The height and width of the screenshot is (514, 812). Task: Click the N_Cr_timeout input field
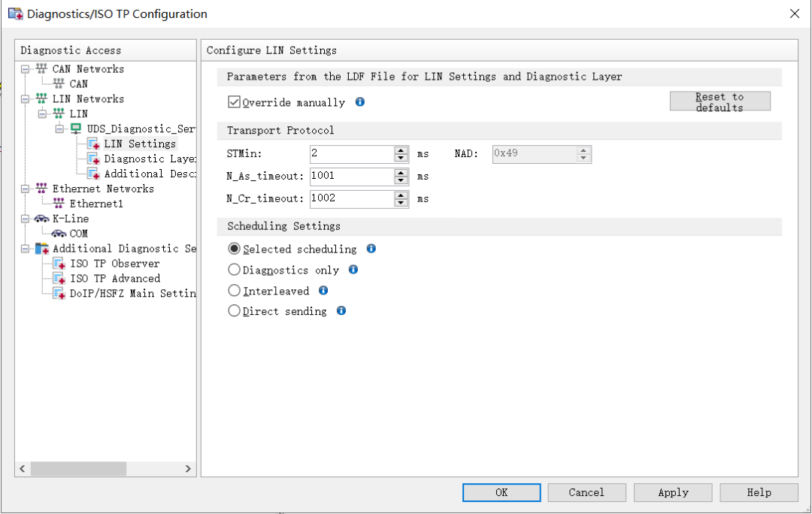351,199
